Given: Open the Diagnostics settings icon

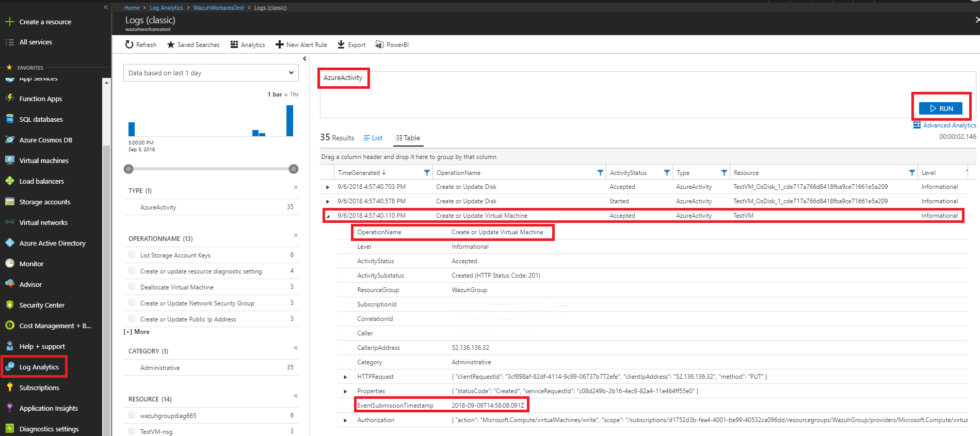Looking at the screenshot, I should (x=9, y=429).
